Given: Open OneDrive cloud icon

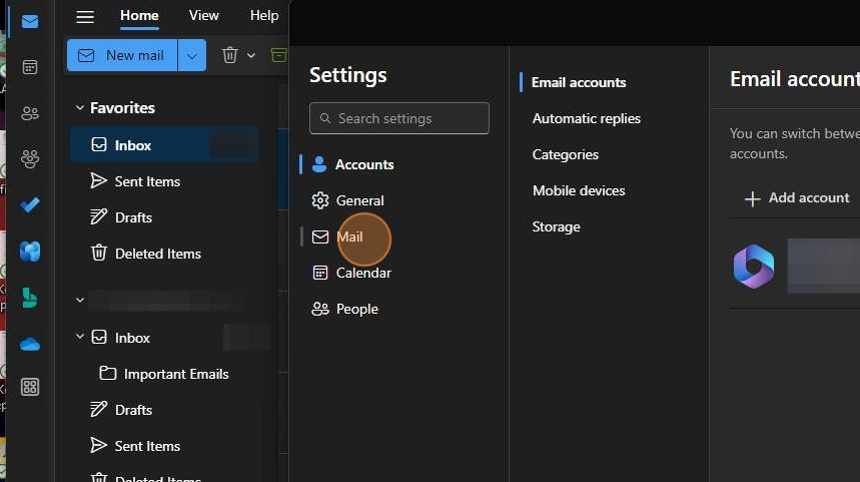Looking at the screenshot, I should 30,344.
